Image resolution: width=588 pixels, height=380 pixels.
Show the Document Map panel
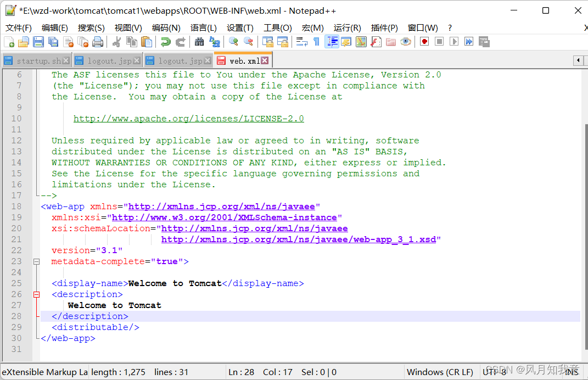[361, 42]
